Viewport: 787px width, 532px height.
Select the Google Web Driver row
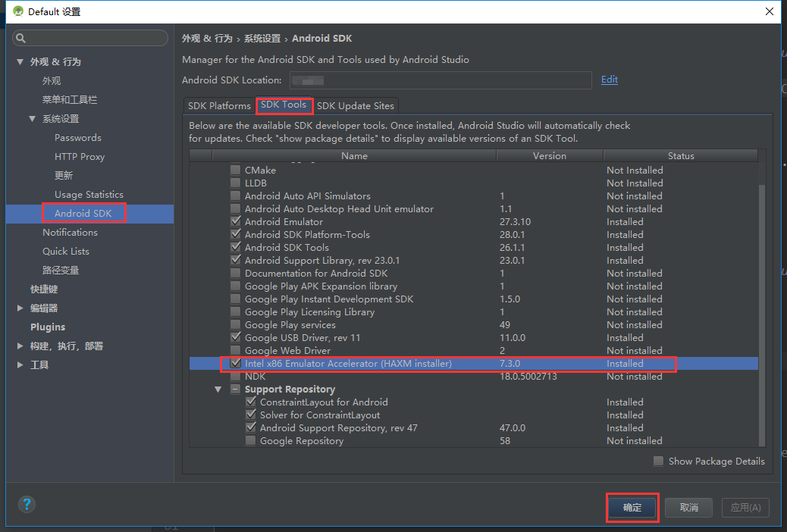(x=473, y=350)
